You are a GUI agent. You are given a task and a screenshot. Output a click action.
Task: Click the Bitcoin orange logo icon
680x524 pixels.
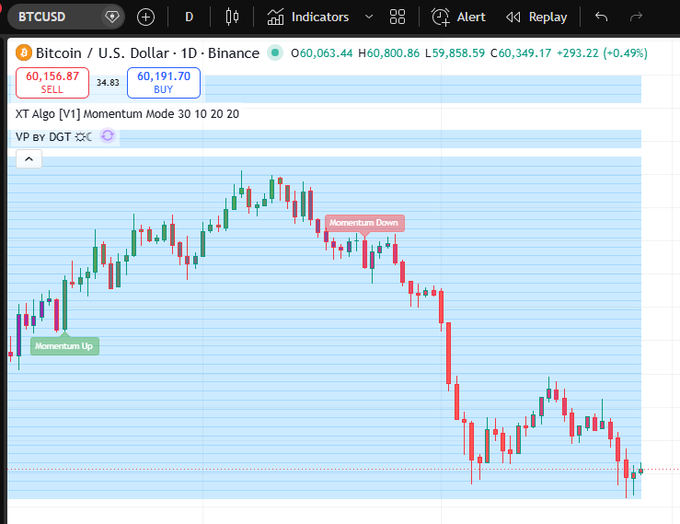coord(24,53)
